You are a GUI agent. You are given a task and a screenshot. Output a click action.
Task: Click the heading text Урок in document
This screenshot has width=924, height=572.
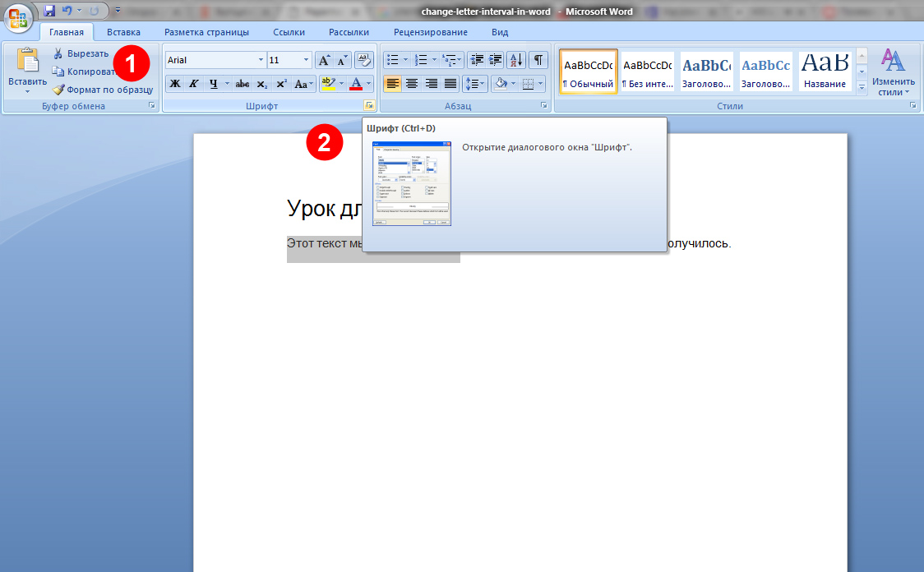[x=311, y=208]
